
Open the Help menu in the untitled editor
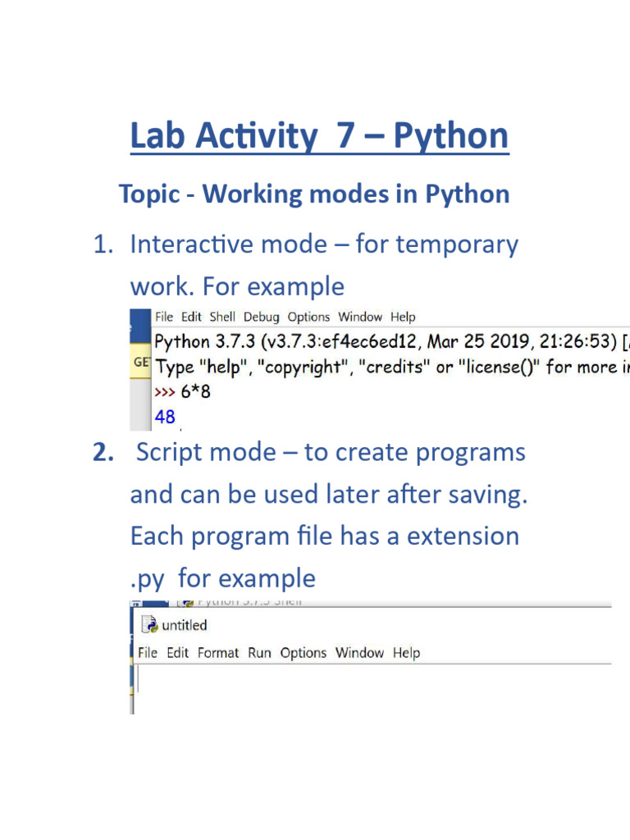point(406,653)
